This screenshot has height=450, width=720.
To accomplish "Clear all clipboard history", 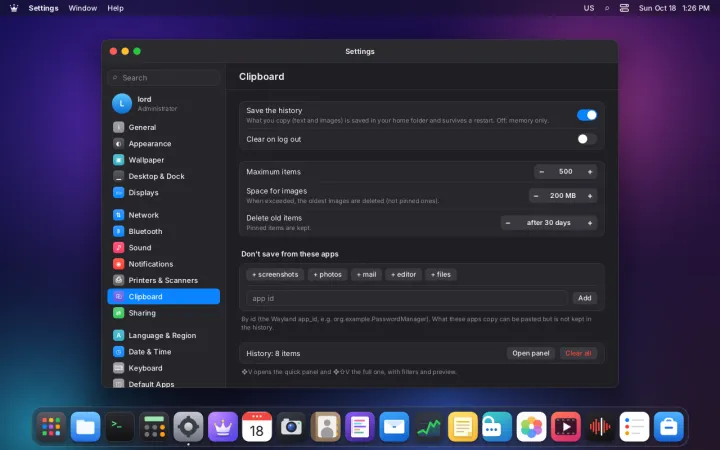I will (578, 353).
